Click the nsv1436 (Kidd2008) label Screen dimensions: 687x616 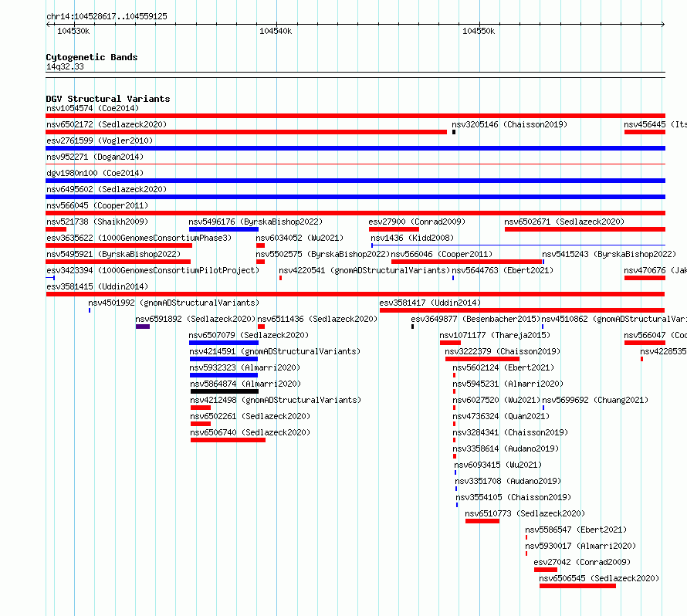[412, 238]
